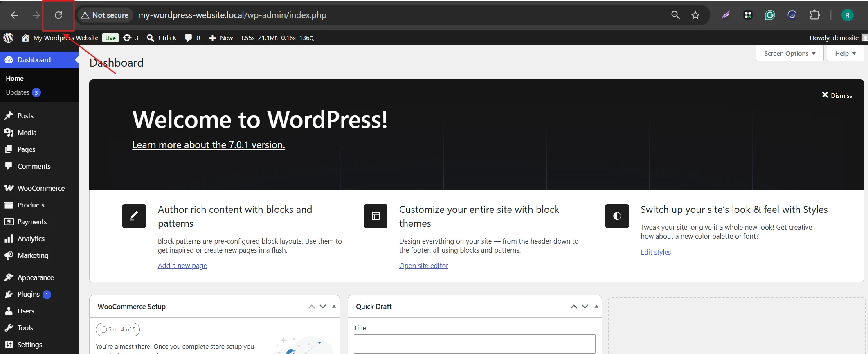This screenshot has width=868, height=354.
Task: Open the admin bar updates icon showing 3
Action: pos(130,38)
